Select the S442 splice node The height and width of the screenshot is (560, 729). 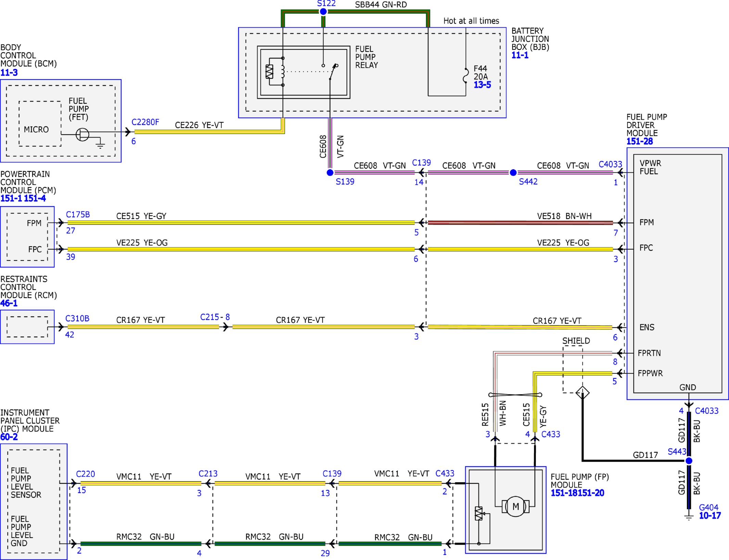click(513, 173)
